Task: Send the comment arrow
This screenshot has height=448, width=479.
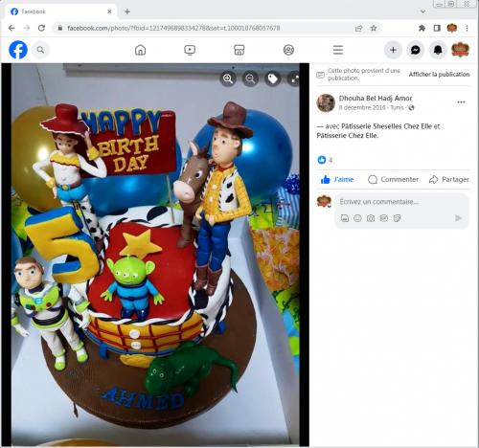Action: tap(458, 218)
